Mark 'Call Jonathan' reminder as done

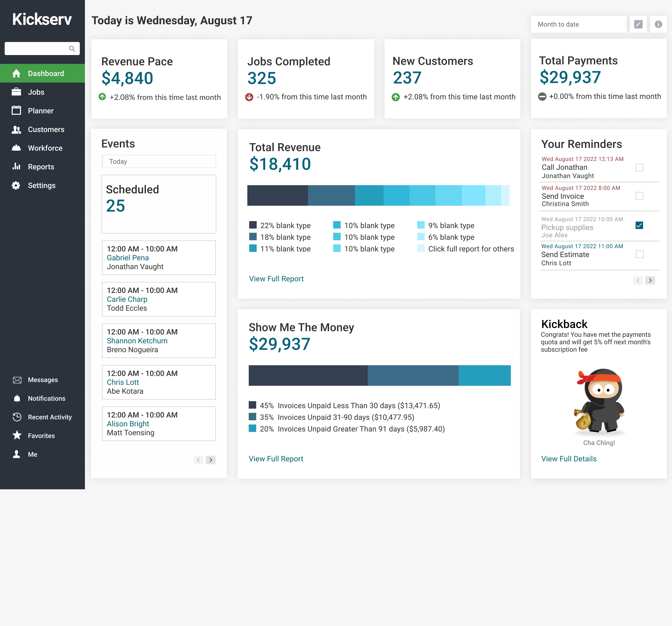click(639, 167)
